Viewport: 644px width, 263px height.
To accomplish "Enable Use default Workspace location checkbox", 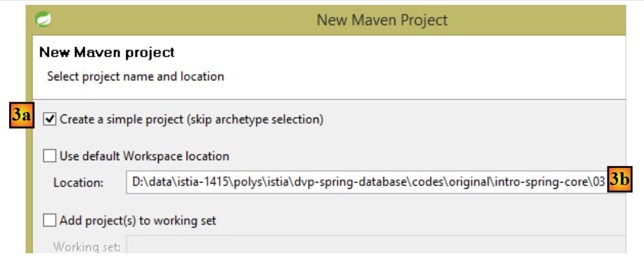I will (x=50, y=156).
